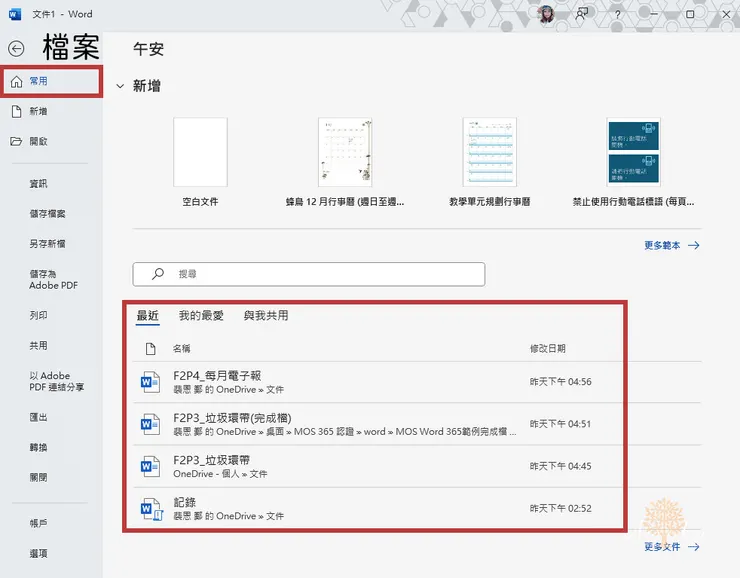Open the 帳戶 account page
Image resolution: width=740 pixels, height=578 pixels.
click(x=38, y=523)
